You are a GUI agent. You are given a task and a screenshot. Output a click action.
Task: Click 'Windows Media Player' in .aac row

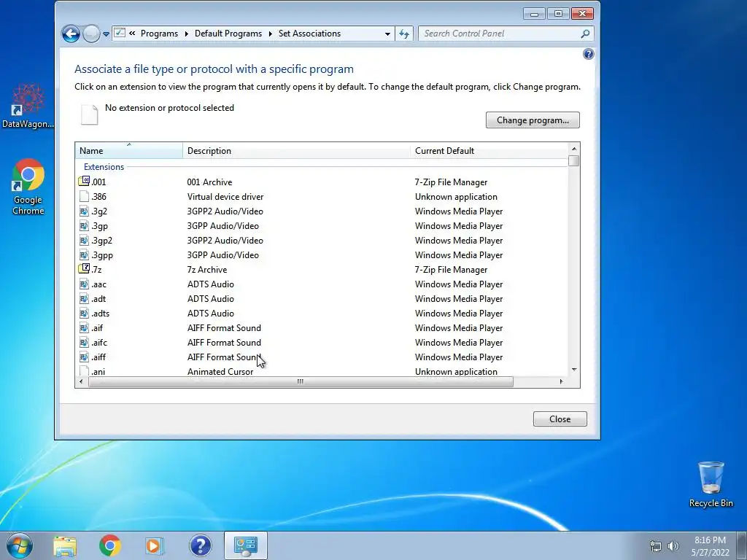click(459, 284)
